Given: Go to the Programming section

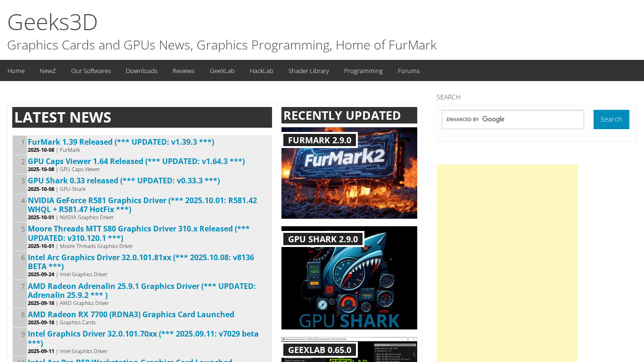Looking at the screenshot, I should point(363,71).
